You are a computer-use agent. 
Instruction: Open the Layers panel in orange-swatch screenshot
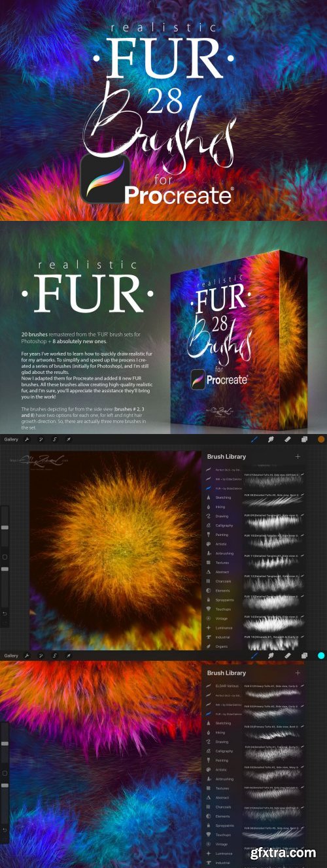point(304,439)
